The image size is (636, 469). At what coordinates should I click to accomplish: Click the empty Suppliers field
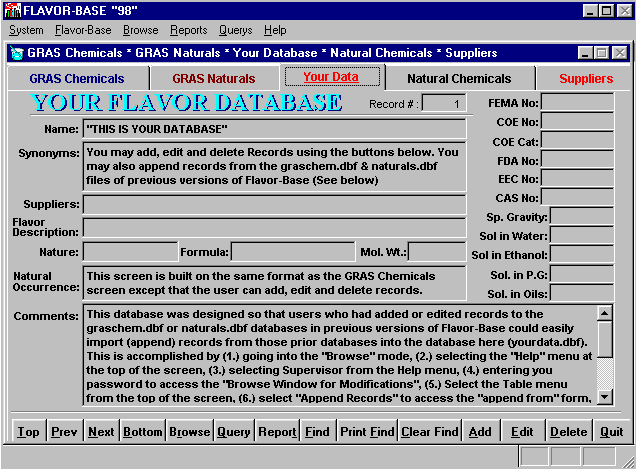point(275,204)
